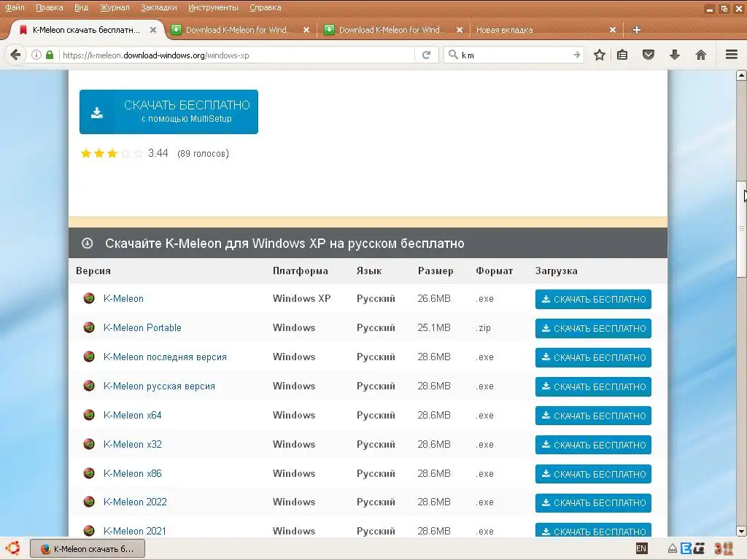Viewport: 747px width, 560px height.
Task: Open the 'K-Meleon x32' link
Action: 133,444
